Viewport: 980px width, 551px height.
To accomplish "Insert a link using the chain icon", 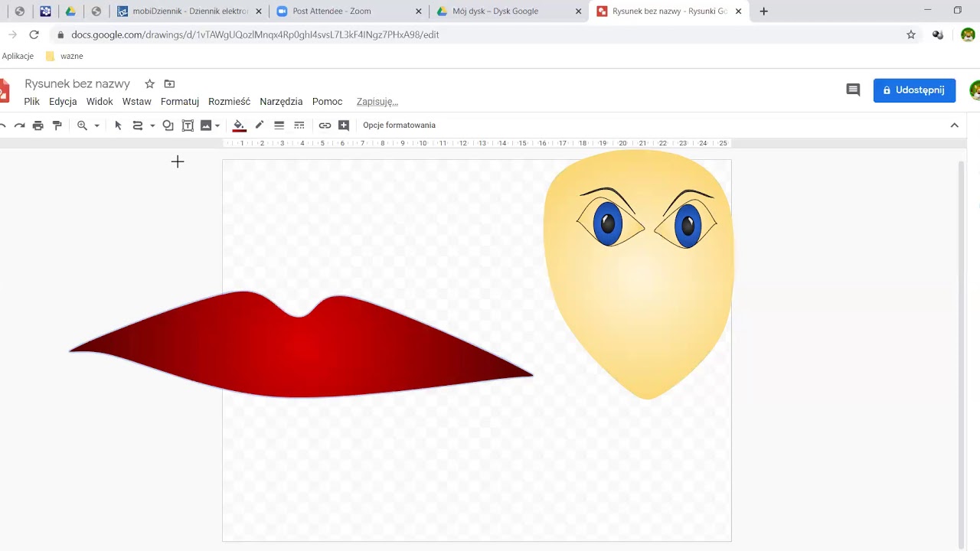I will point(325,126).
